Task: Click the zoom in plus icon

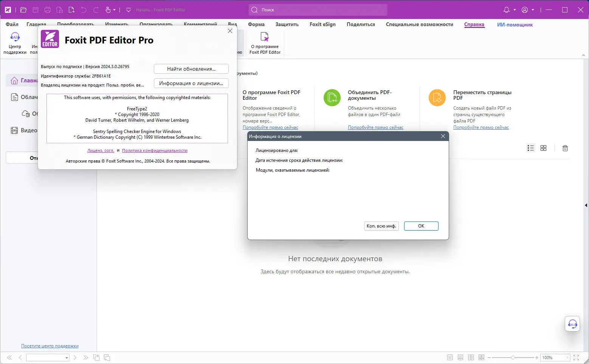Action: coord(537,358)
